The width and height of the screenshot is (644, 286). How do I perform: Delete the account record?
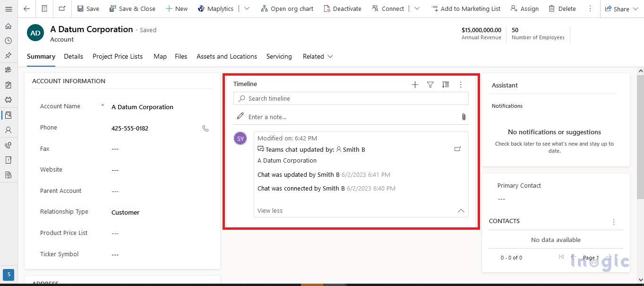tap(562, 9)
